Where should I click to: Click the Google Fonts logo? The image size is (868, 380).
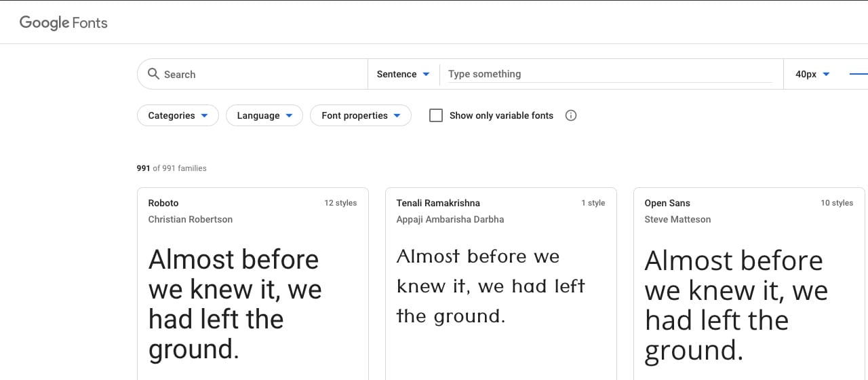pos(63,22)
